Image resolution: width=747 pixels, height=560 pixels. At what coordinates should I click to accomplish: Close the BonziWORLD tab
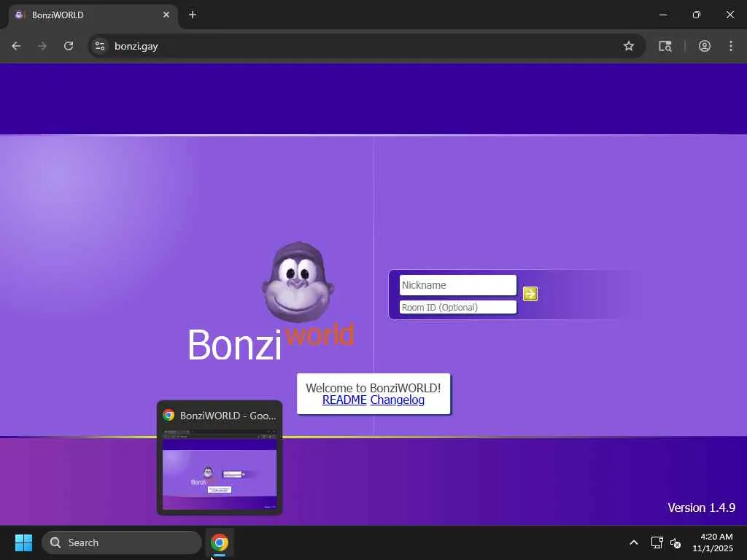point(166,15)
